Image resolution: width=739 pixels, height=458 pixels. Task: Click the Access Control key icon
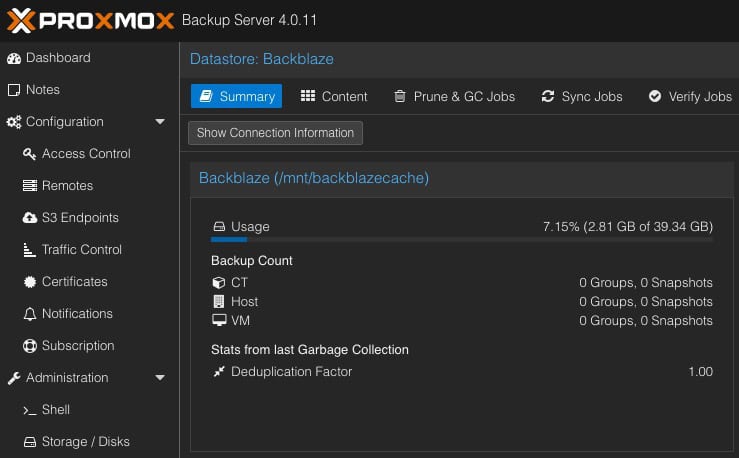(x=30, y=154)
